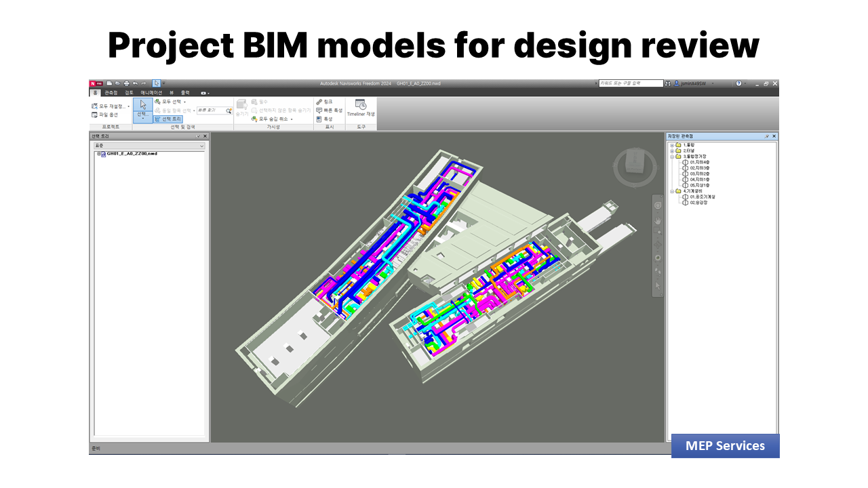The image size is (868, 488).
Task: Open the 관측점 ribbon tab
Action: click(x=111, y=92)
